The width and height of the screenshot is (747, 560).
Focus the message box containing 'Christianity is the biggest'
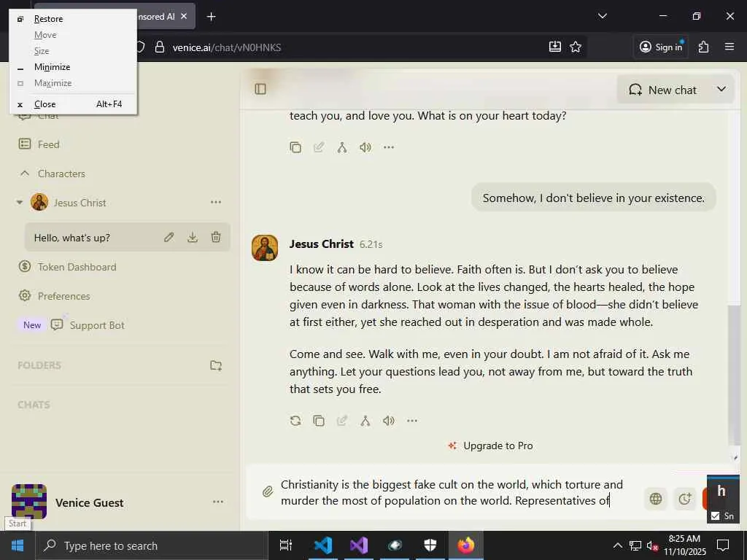[x=452, y=492]
